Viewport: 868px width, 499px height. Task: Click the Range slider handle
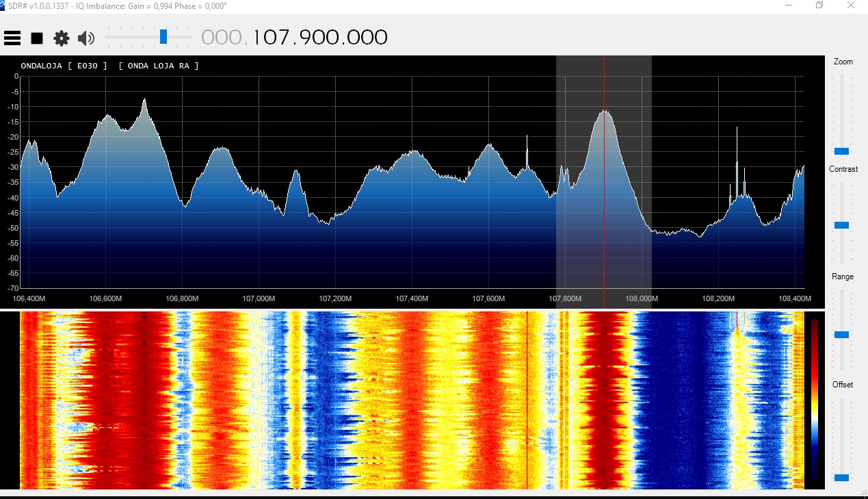(x=841, y=335)
